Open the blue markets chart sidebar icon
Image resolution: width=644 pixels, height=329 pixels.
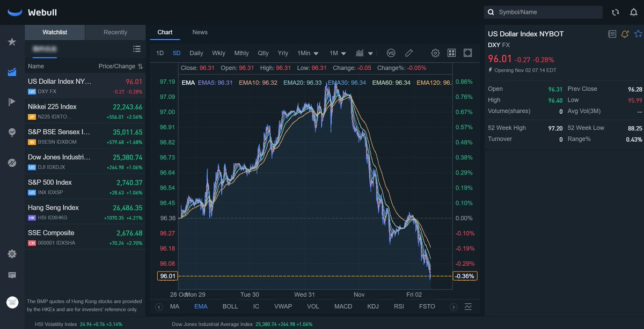click(x=12, y=72)
